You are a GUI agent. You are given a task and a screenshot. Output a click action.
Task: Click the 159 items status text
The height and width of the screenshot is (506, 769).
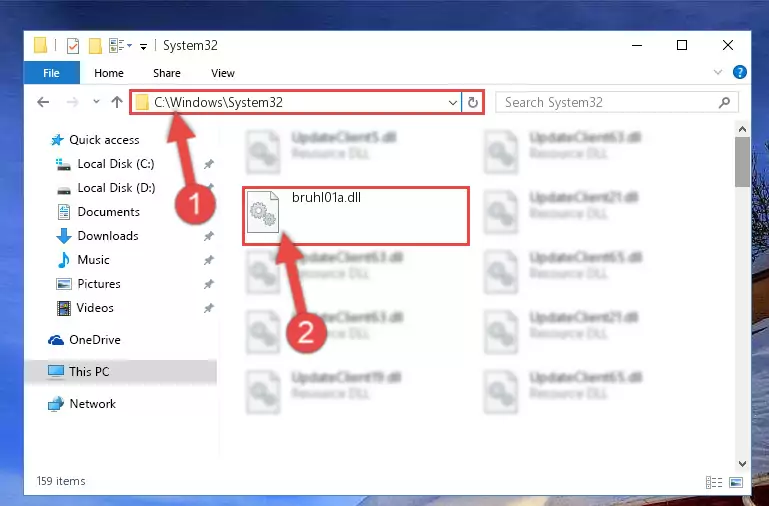click(61, 481)
